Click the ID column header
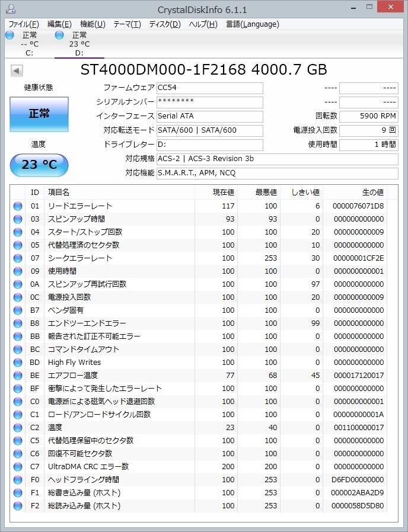This screenshot has height=532, width=408. (34, 193)
